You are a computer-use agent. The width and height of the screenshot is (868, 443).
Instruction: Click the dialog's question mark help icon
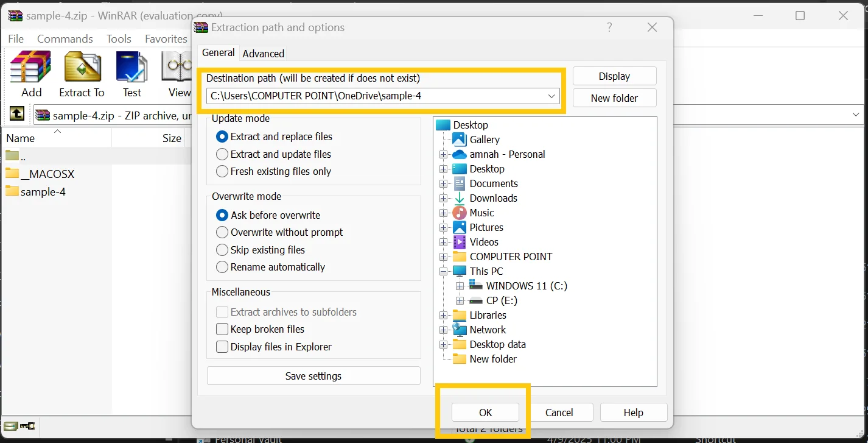point(610,27)
